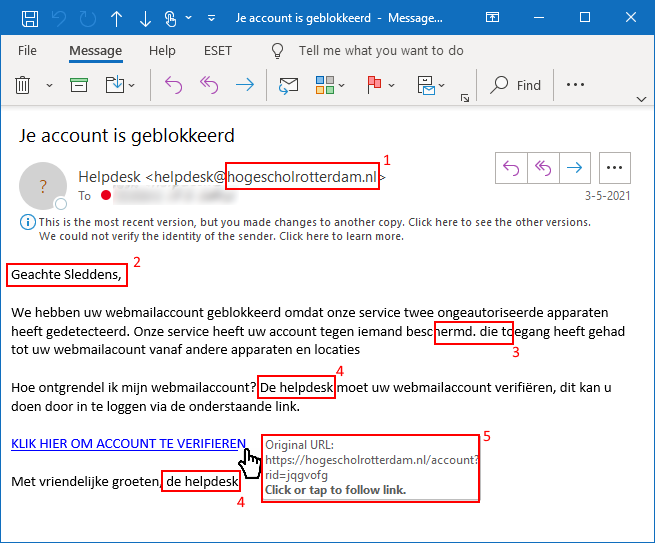Archive the message
The height and width of the screenshot is (543, 655).
tap(79, 85)
